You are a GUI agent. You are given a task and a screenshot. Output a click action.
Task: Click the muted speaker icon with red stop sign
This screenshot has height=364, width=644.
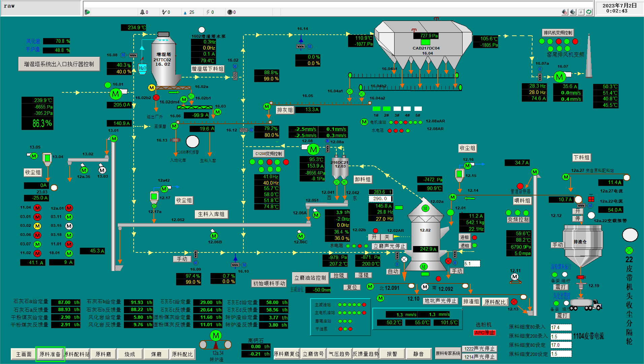tap(565, 12)
